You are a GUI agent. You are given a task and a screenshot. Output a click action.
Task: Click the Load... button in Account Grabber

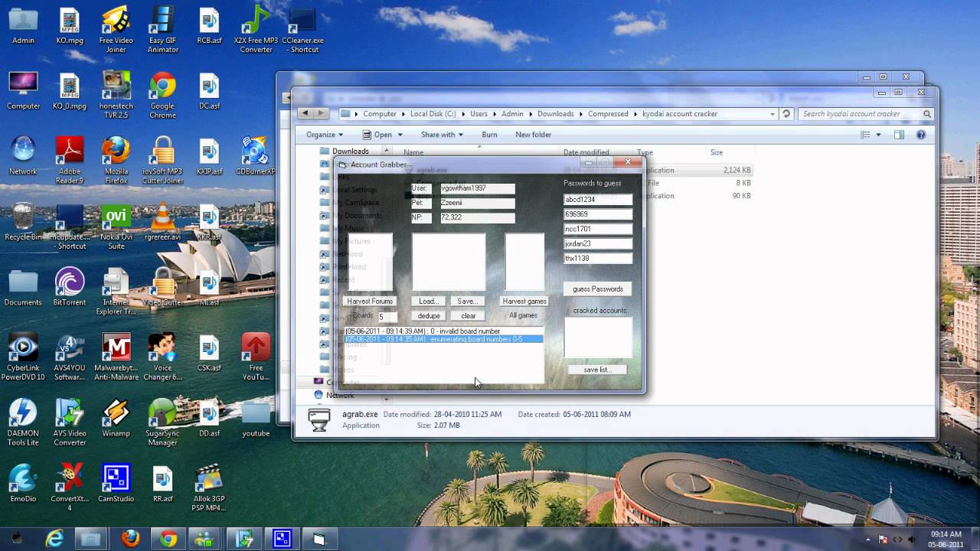(429, 302)
